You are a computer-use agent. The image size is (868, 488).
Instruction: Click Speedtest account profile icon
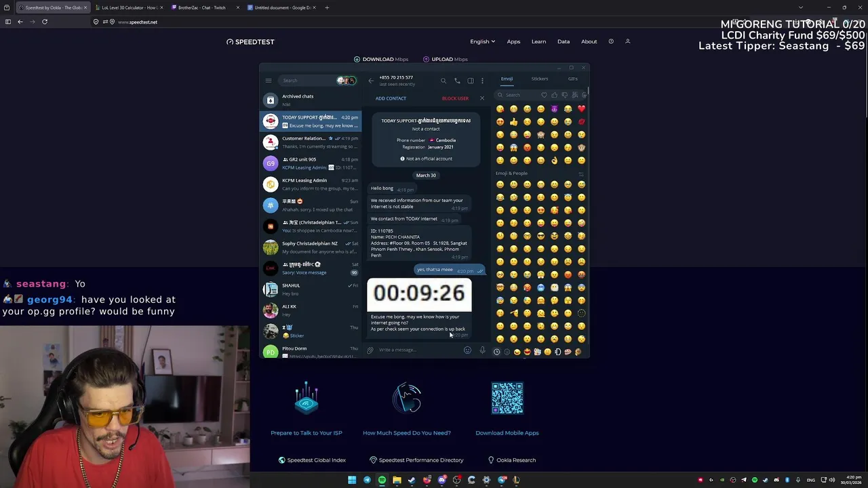[x=628, y=41]
